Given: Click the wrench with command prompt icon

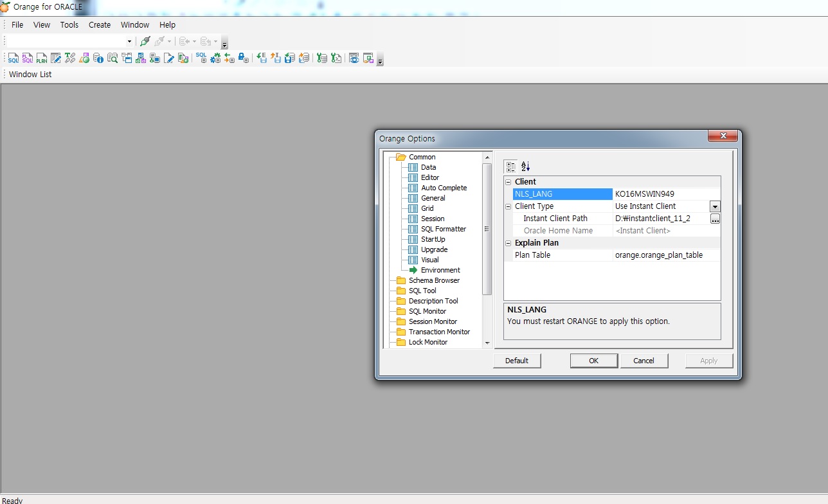Looking at the screenshot, I should (x=336, y=58).
